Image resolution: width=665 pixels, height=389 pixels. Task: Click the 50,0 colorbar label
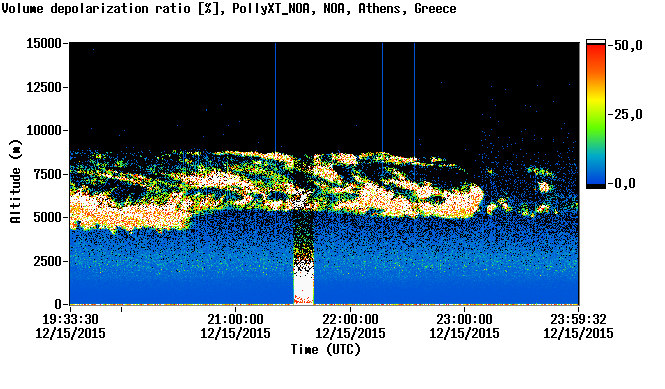[x=628, y=45]
